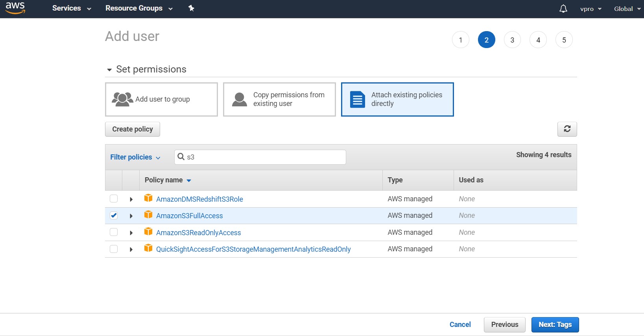
Task: Open the Services dropdown menu
Action: point(71,8)
